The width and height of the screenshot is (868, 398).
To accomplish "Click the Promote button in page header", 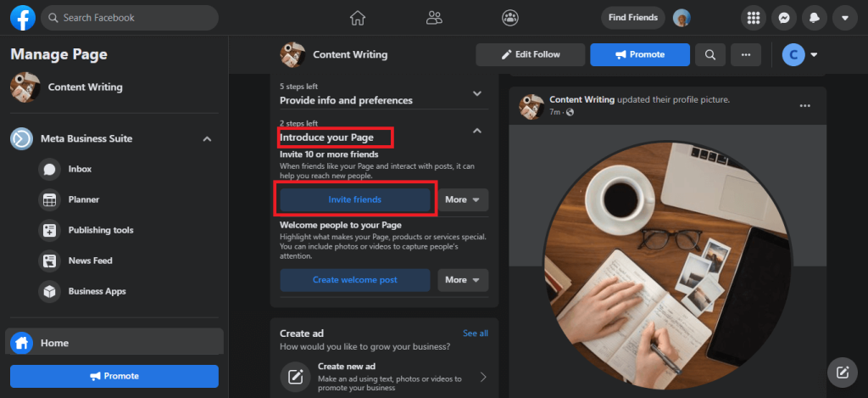I will 640,54.
